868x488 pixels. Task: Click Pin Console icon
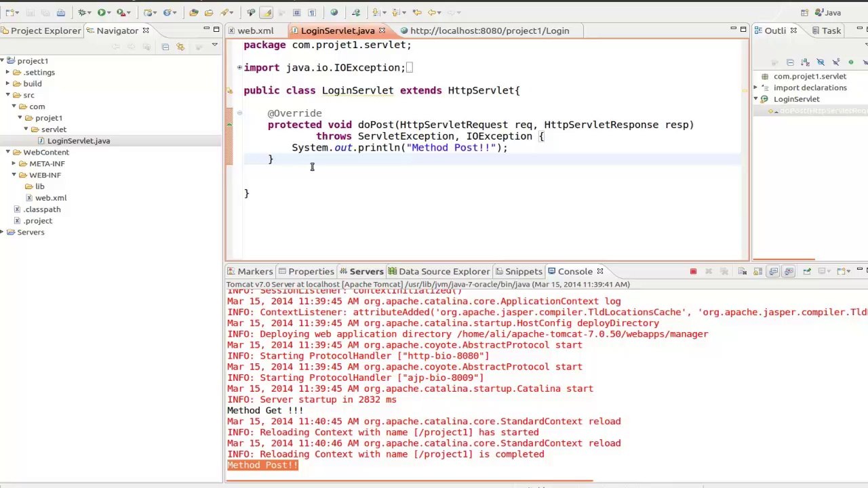(807, 271)
